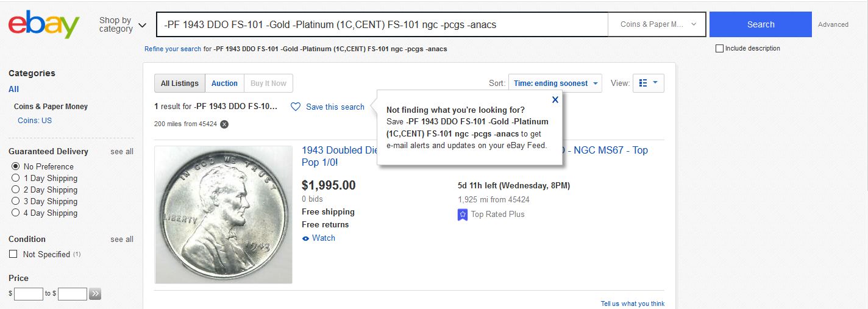Open the Advanced search link
Screen dimensions: 868x309
pyautogui.click(x=833, y=24)
